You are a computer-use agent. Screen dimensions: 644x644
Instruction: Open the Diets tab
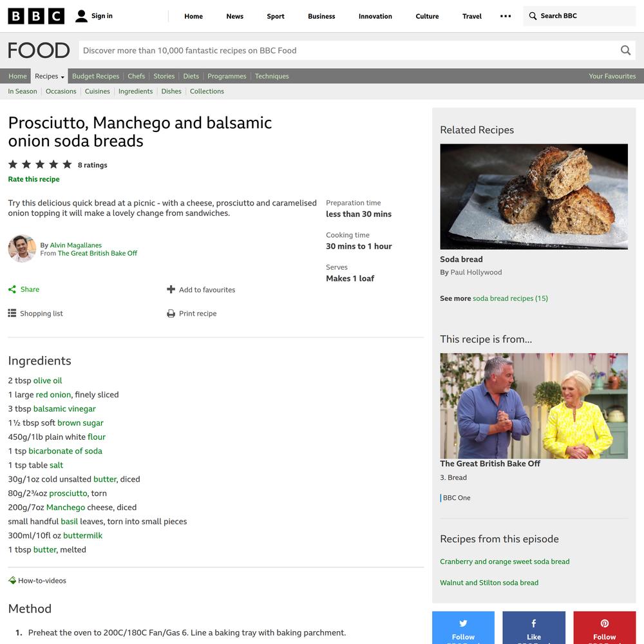tap(191, 76)
